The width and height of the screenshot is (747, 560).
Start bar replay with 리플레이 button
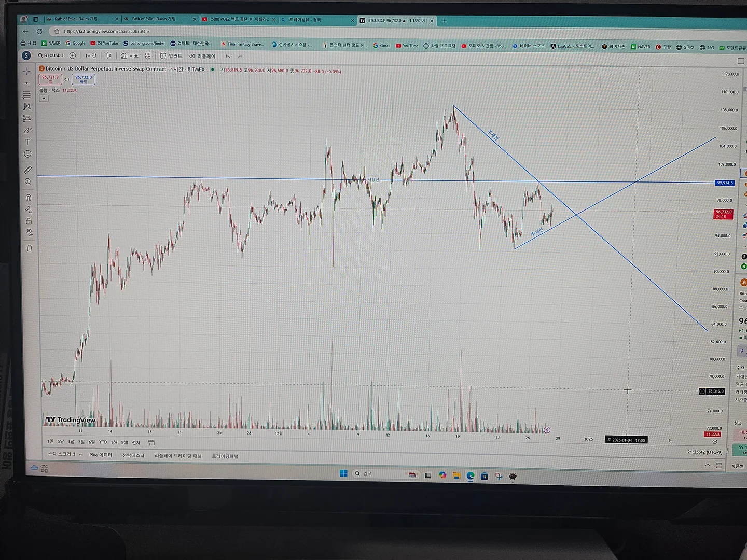pyautogui.click(x=202, y=56)
